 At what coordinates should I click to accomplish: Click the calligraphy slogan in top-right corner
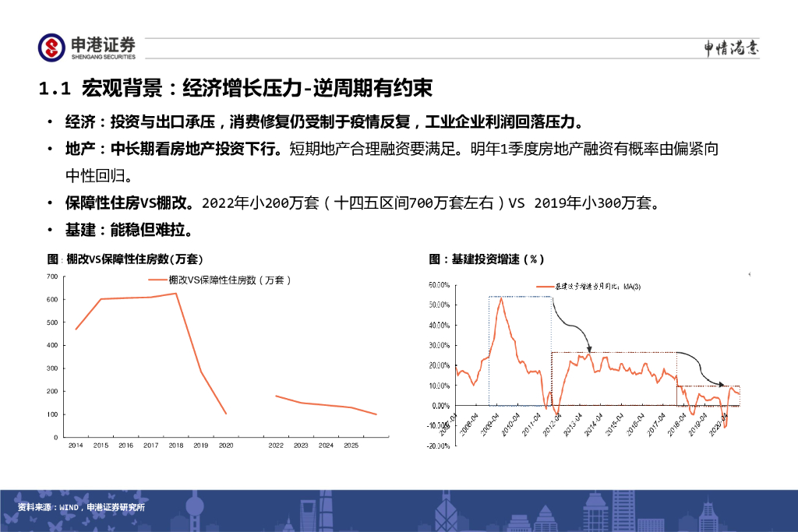(x=731, y=49)
